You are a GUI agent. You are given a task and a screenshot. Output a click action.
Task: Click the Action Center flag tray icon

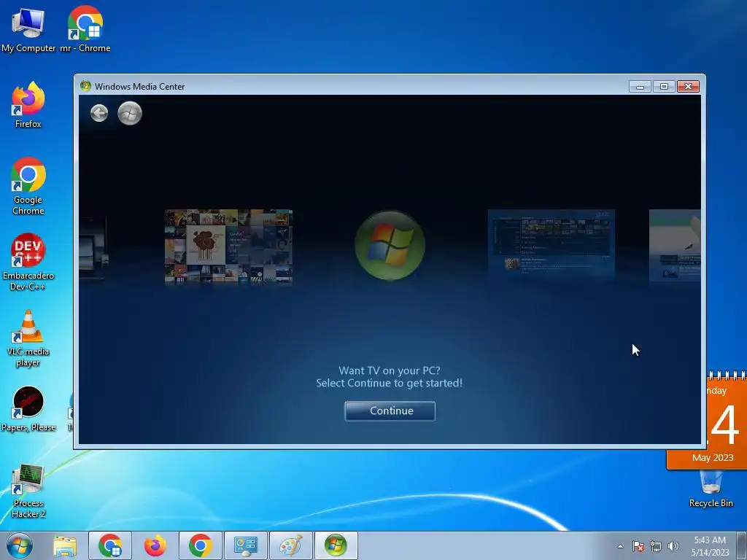click(638, 546)
